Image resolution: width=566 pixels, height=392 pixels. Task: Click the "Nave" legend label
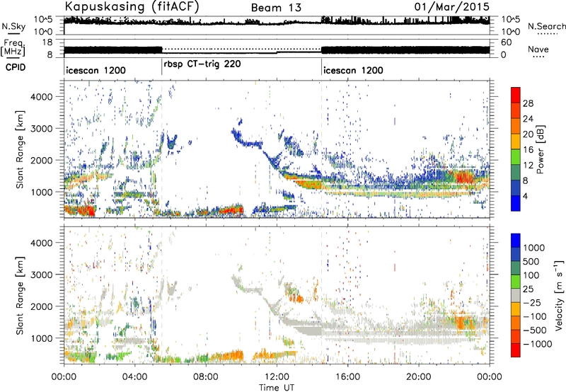[538, 50]
